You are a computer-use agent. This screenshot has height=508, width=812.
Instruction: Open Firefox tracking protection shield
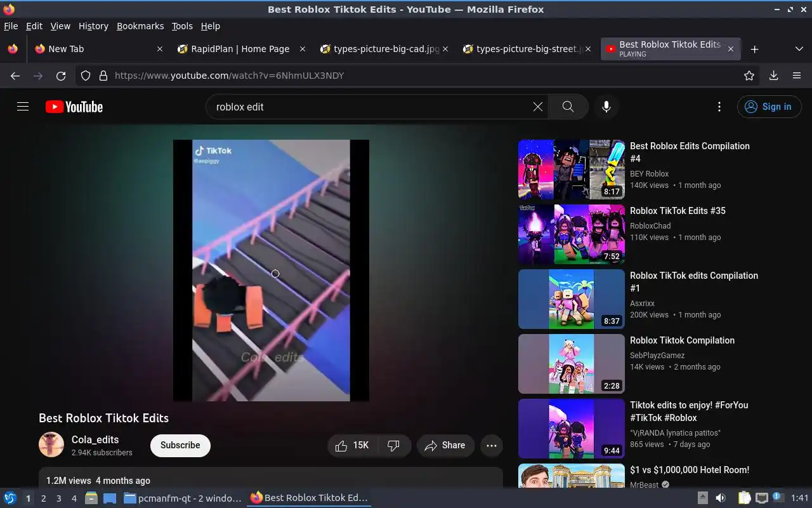86,76
